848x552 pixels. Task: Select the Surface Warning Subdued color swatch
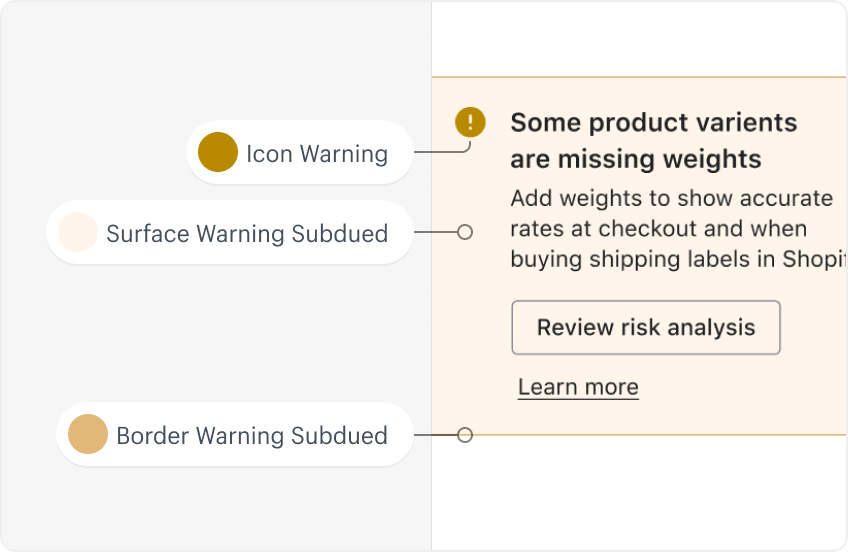[78, 232]
